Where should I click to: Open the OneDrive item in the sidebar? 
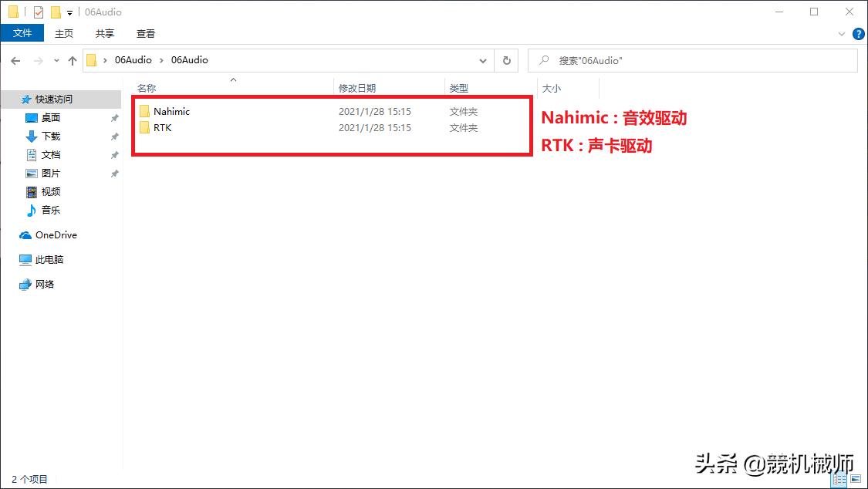click(54, 234)
